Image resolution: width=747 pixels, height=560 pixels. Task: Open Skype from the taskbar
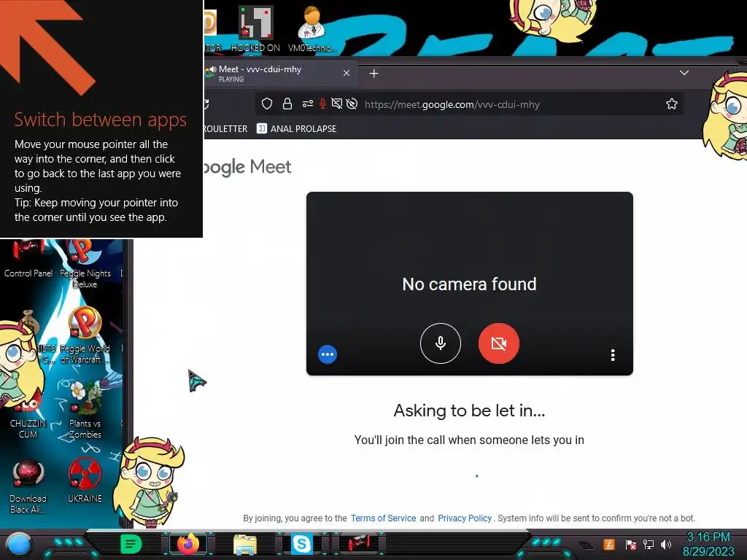point(302,544)
